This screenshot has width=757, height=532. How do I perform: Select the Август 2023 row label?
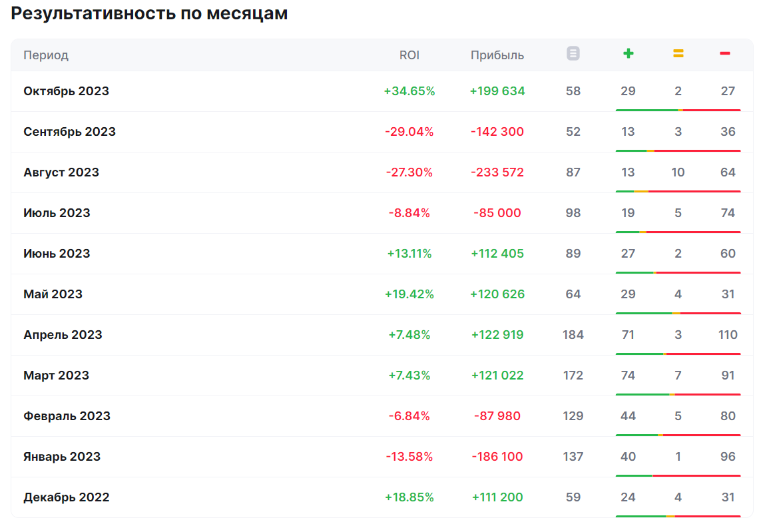pyautogui.click(x=61, y=172)
